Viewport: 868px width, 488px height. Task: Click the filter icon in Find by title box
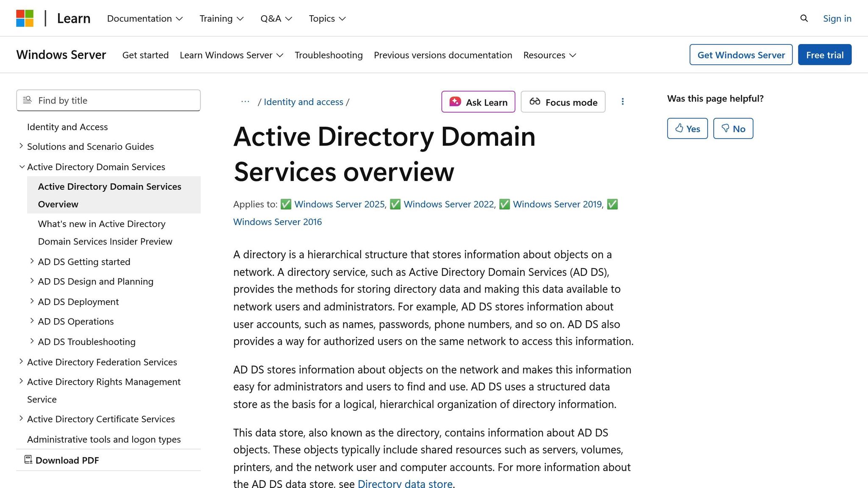pyautogui.click(x=27, y=100)
